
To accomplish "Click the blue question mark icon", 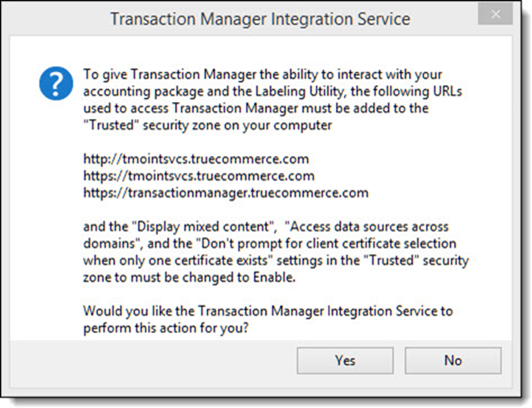I will 56,84.
